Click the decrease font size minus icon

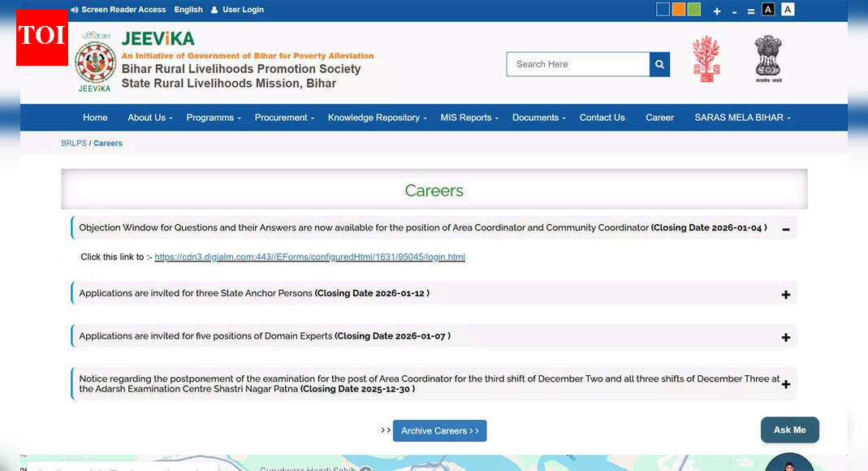[734, 11]
